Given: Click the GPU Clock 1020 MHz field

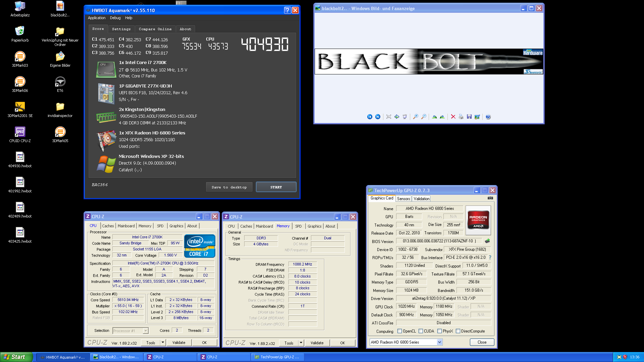Looking at the screenshot, I should [x=407, y=306].
